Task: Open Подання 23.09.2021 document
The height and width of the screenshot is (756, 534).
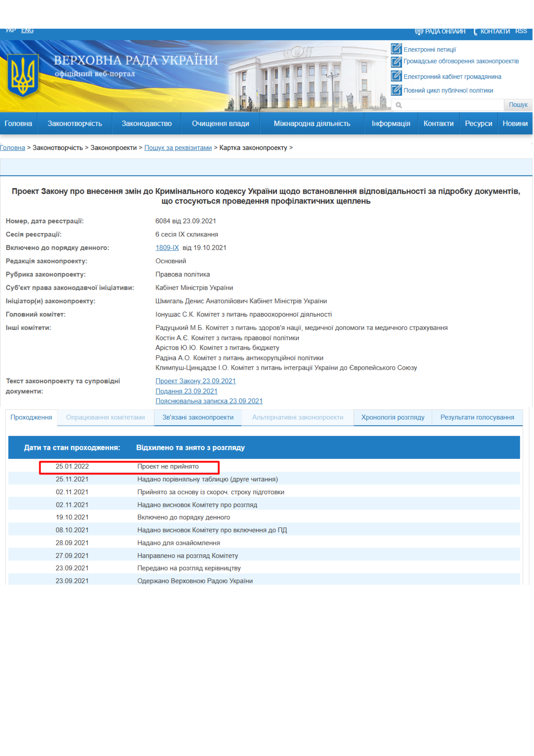Action: pyautogui.click(x=186, y=391)
